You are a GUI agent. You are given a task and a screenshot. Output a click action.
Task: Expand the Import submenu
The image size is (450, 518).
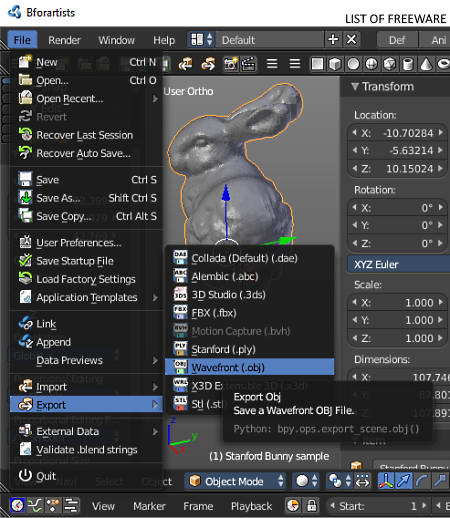[87, 387]
